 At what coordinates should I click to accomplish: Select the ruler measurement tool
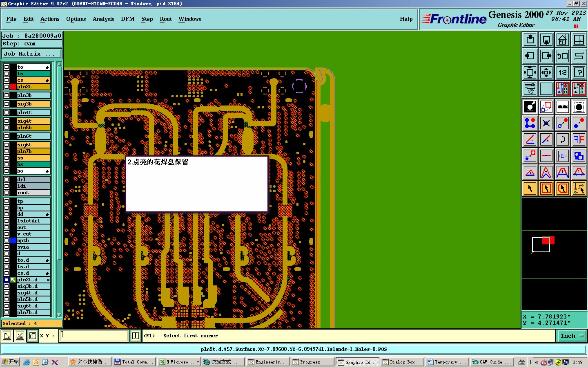563,107
